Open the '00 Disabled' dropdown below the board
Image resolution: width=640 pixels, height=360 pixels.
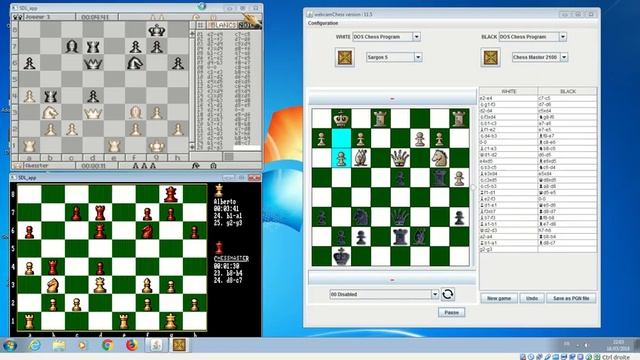coord(435,294)
